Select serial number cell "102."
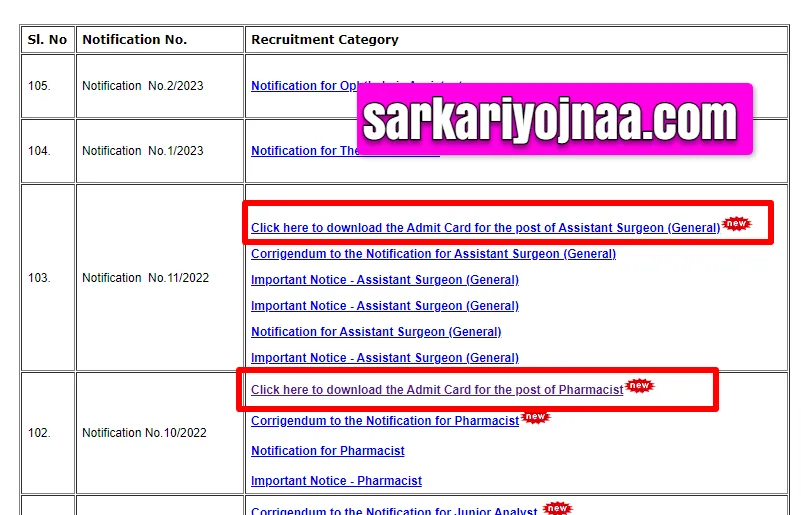Image resolution: width=801 pixels, height=515 pixels. 48,433
